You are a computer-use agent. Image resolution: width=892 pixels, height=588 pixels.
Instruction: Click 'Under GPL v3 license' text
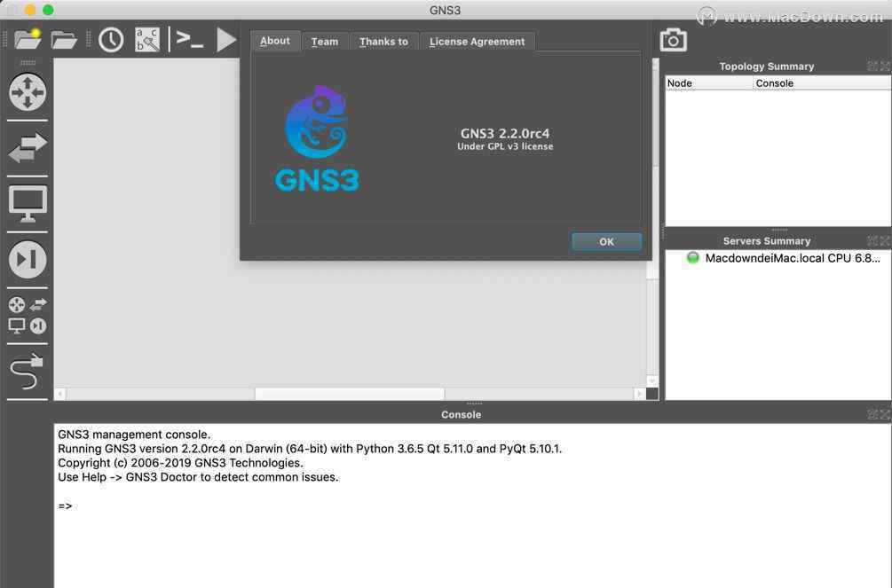pyautogui.click(x=505, y=146)
